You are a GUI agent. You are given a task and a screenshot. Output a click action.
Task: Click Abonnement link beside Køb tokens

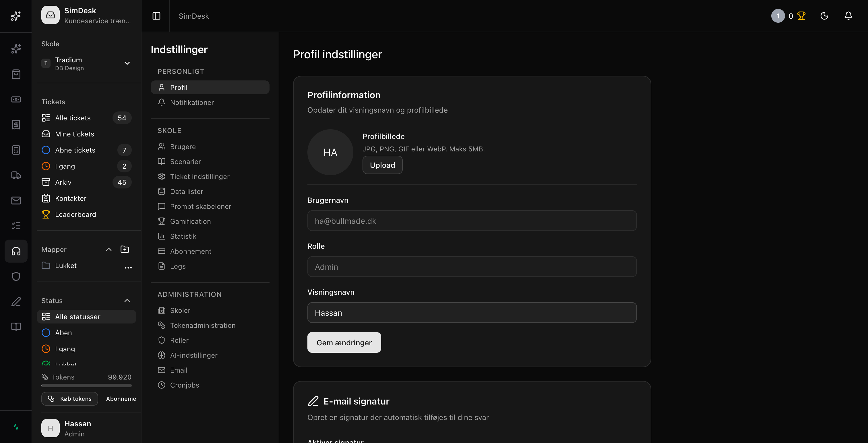[x=121, y=399]
